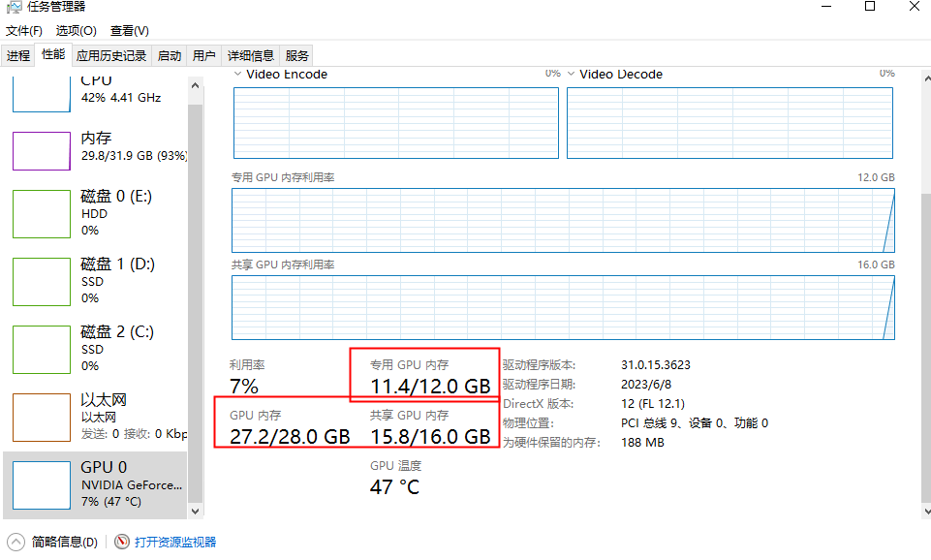Open the 文件(F) menu
This screenshot has height=560, width=931.
(x=24, y=31)
